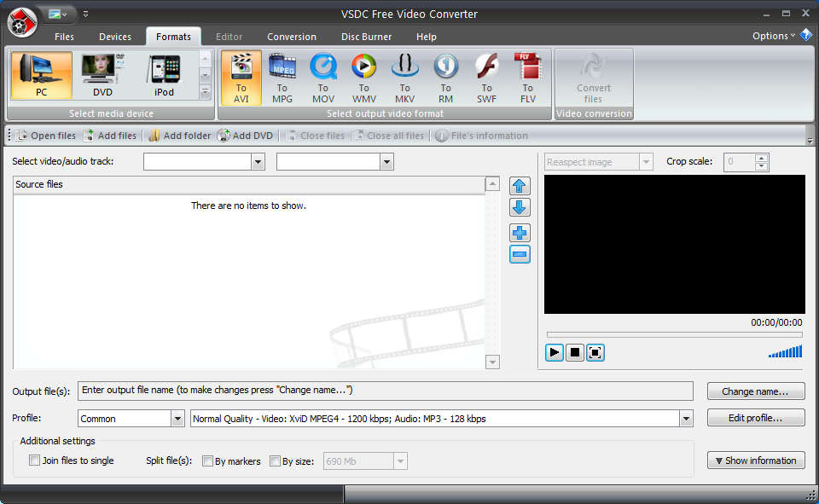Image resolution: width=819 pixels, height=504 pixels.
Task: Choose the To FLV output format
Action: (527, 78)
